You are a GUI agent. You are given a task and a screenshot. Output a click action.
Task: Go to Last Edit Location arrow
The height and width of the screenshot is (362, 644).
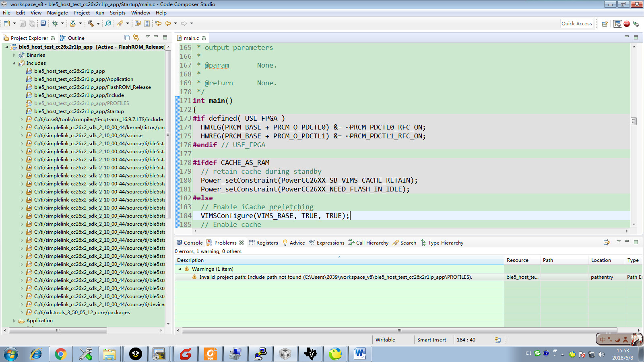point(158,23)
